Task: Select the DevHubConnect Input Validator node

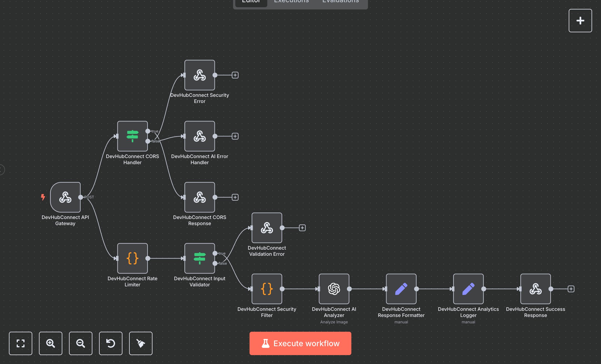Action: point(199,258)
